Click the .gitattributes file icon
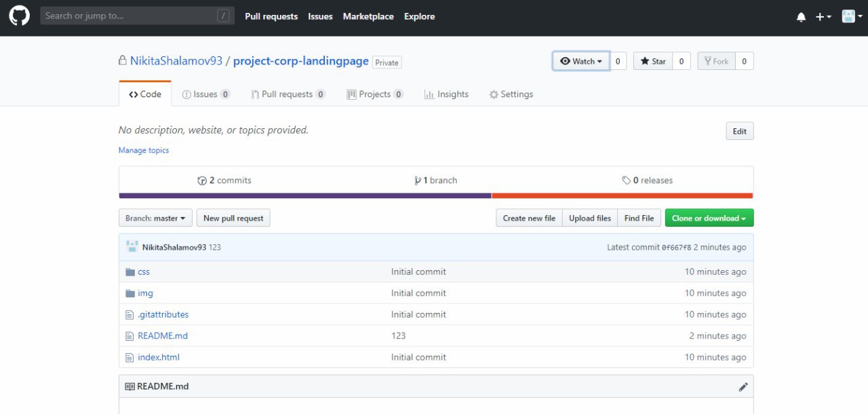 tap(130, 315)
